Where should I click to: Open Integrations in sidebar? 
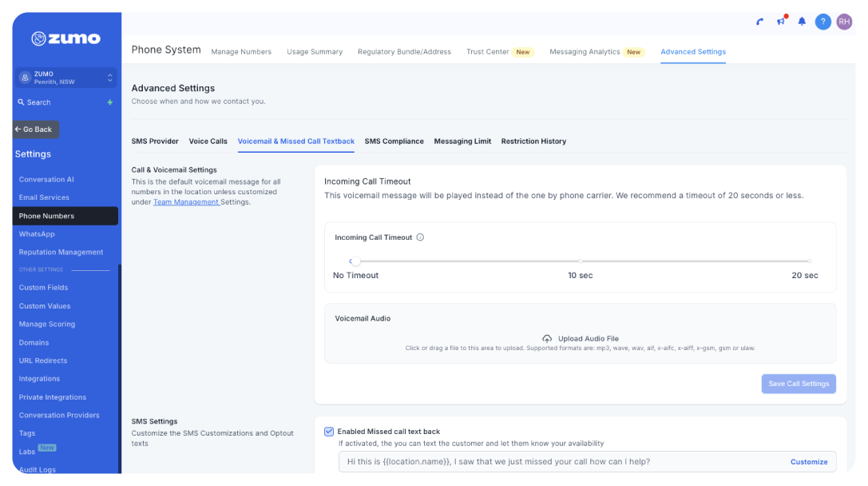[39, 379]
